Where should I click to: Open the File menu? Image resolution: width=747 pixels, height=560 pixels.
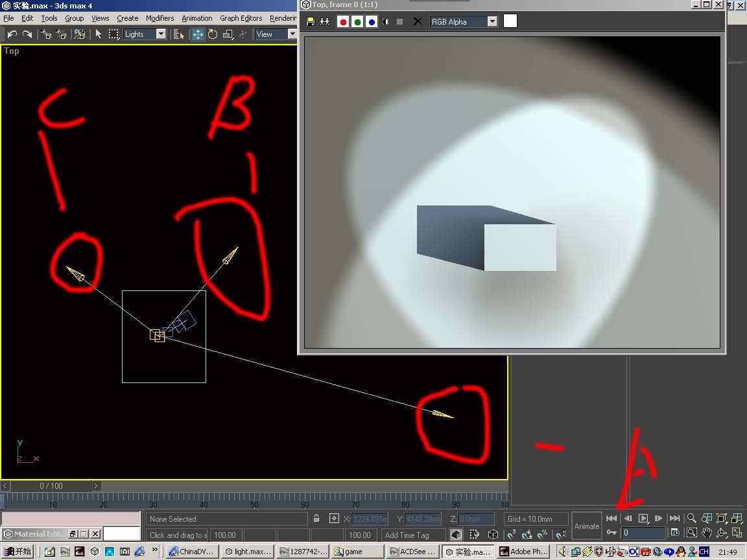pyautogui.click(x=8, y=18)
